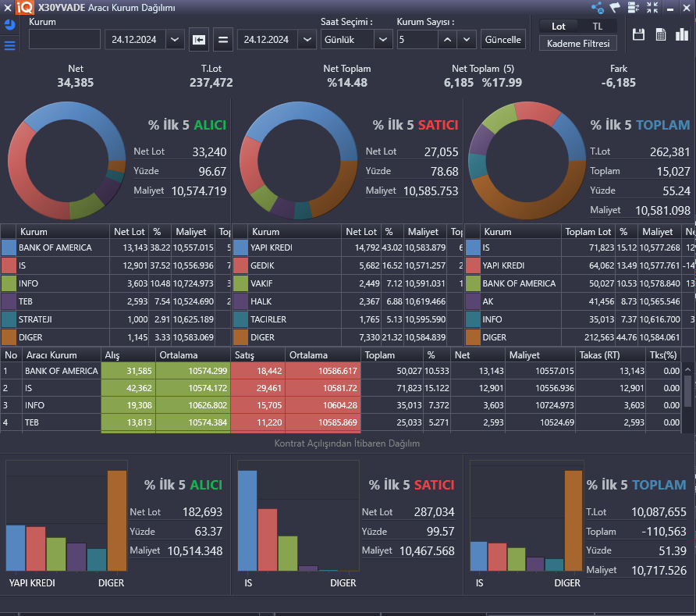Save data using floppy disk icon

coord(639,34)
